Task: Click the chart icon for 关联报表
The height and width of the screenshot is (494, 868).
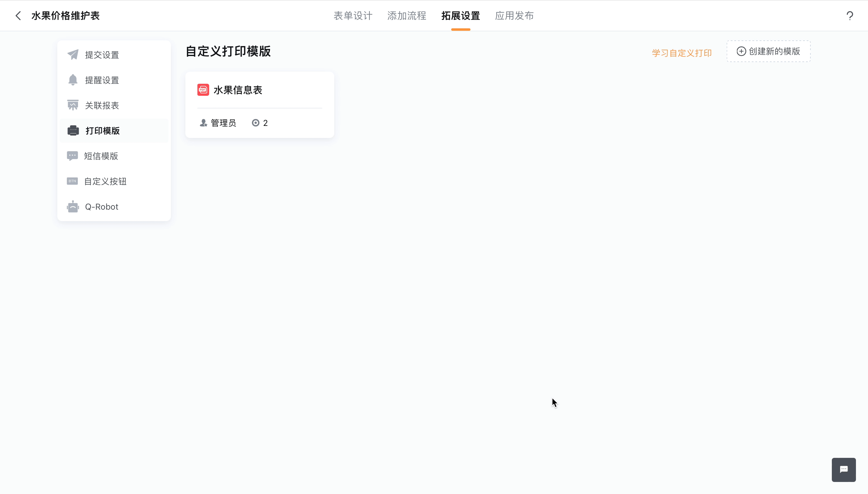Action: (x=73, y=105)
